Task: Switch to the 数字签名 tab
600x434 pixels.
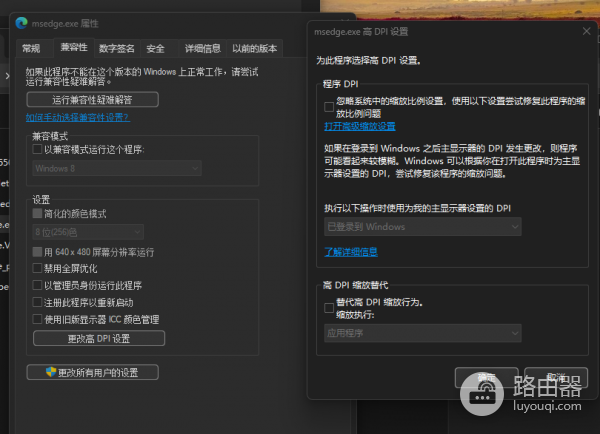Action: tap(117, 49)
